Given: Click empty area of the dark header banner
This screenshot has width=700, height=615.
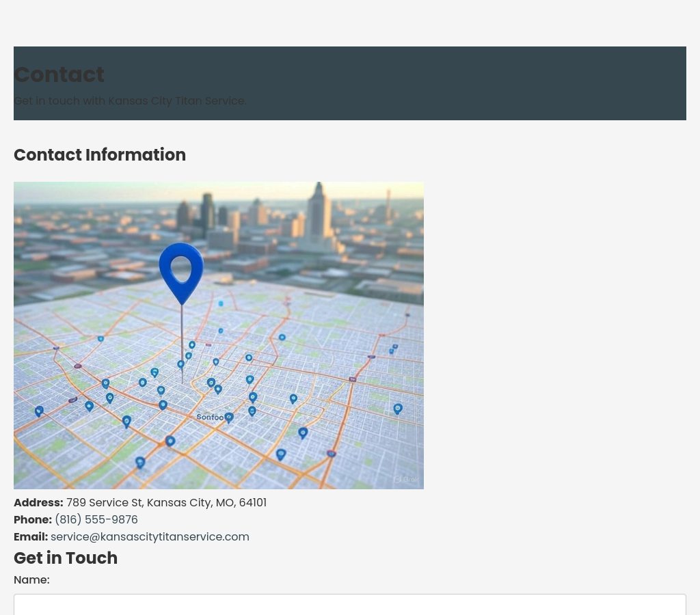Looking at the screenshot, I should tap(479, 83).
